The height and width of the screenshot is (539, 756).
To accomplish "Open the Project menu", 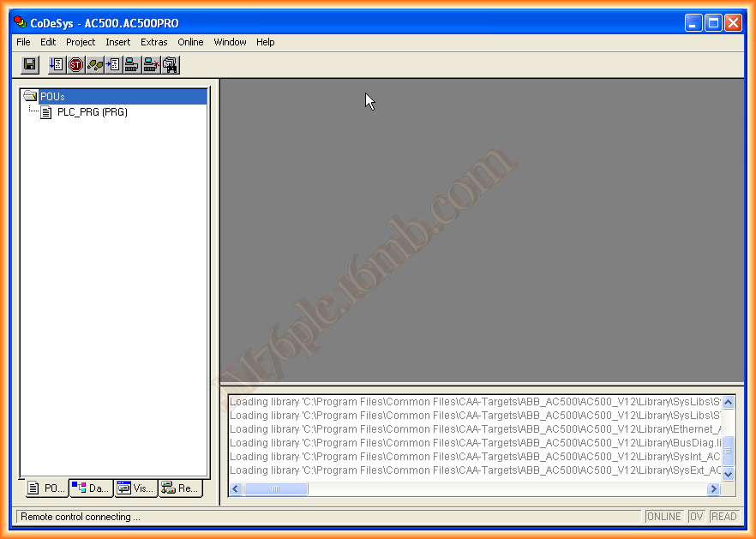I will click(x=81, y=42).
